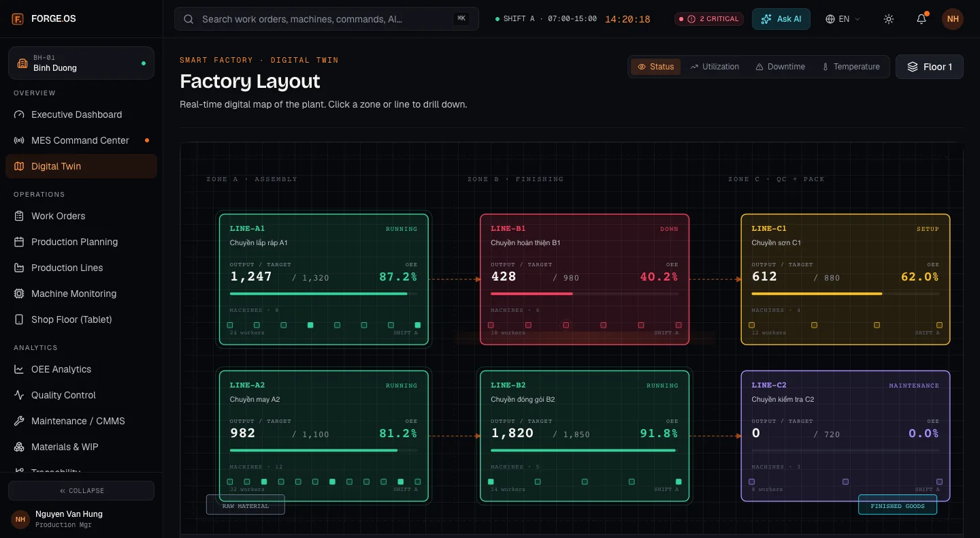Viewport: 980px width, 538px height.
Task: Open Nguyen Van Hung profile panel
Action: tap(81, 519)
